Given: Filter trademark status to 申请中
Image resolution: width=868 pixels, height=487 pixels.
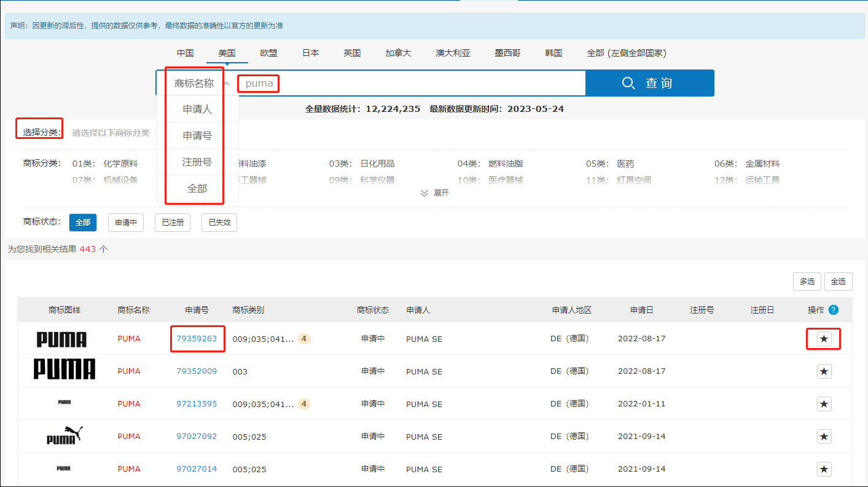Looking at the screenshot, I should (126, 223).
